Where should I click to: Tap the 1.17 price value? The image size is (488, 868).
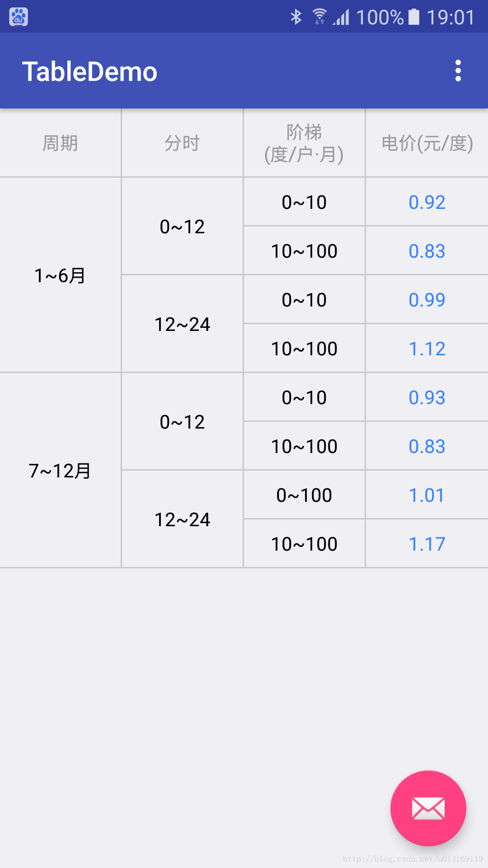click(x=427, y=544)
